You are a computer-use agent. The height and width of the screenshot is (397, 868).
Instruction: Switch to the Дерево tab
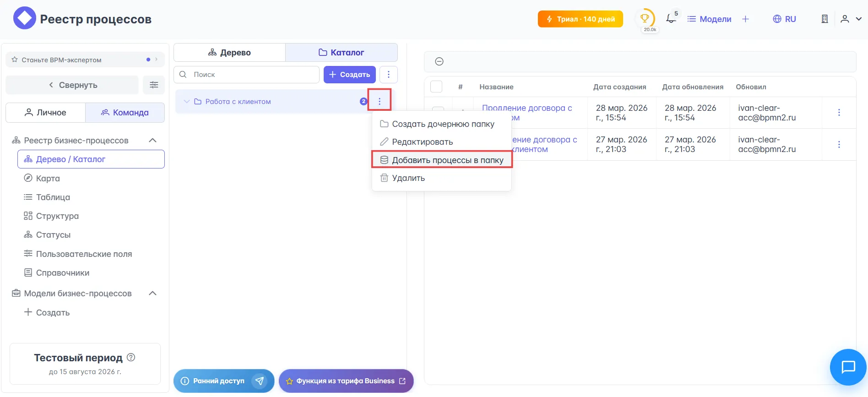[229, 53]
